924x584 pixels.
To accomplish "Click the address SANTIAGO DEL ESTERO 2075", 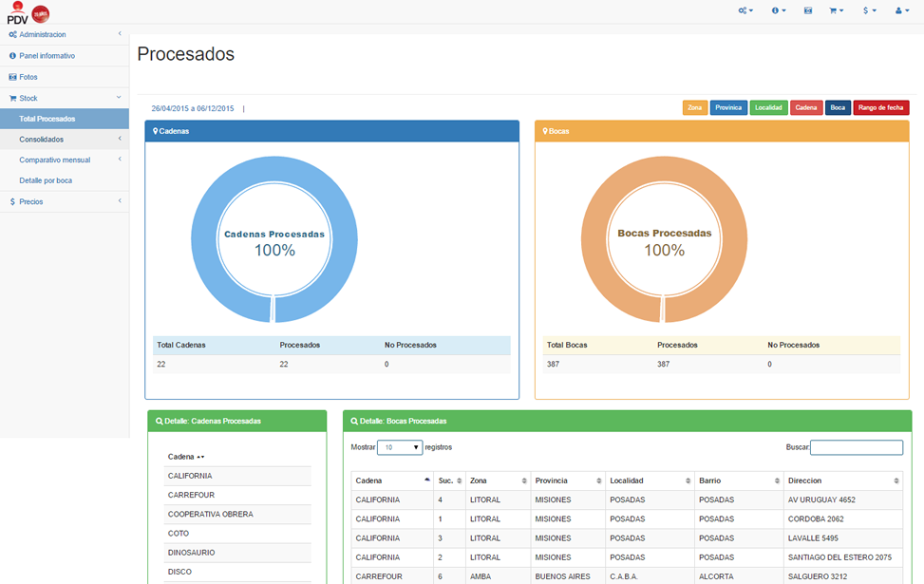I will pos(839,557).
